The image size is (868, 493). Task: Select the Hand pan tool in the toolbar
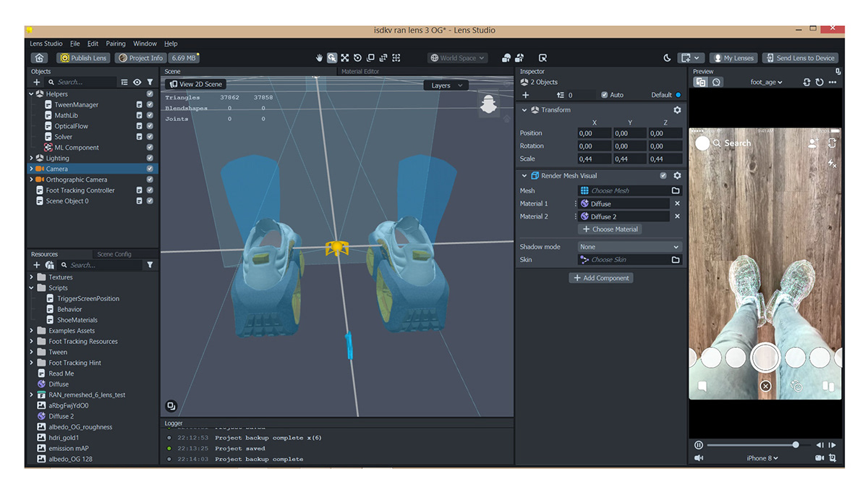tap(319, 58)
